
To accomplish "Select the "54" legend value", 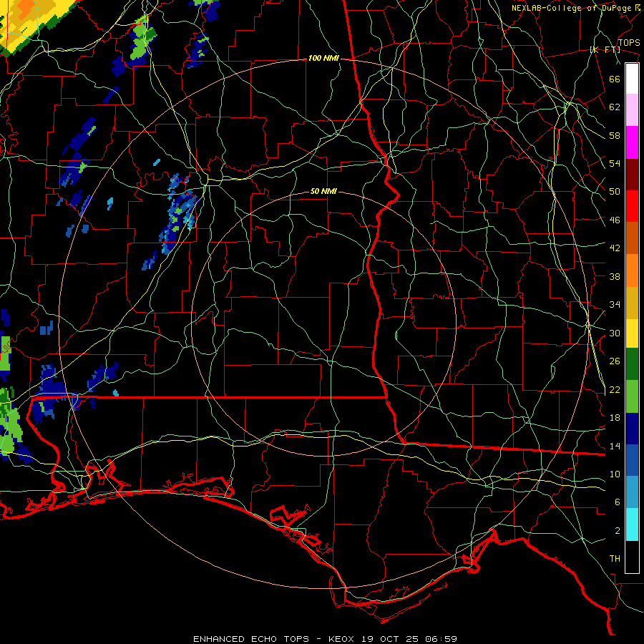I will point(615,163).
